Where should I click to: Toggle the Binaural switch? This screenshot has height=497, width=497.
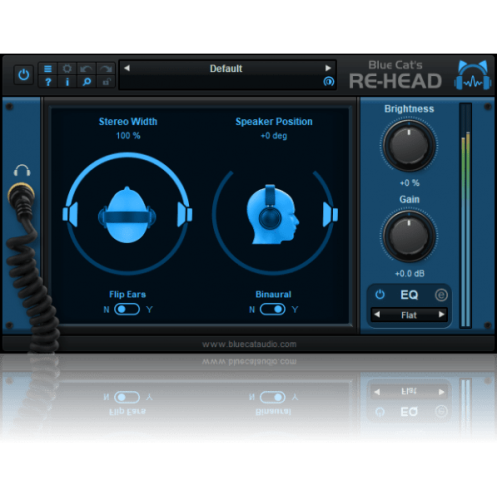pos(273,309)
